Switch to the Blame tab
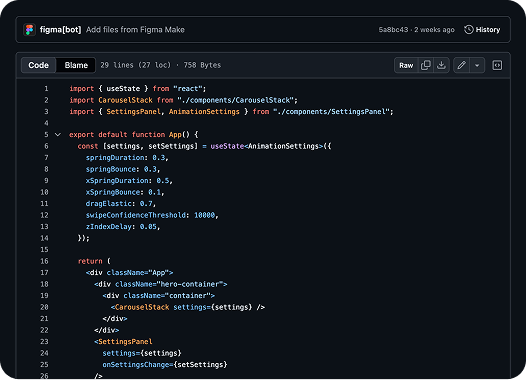Viewport: 526px width, 380px height. [x=76, y=65]
